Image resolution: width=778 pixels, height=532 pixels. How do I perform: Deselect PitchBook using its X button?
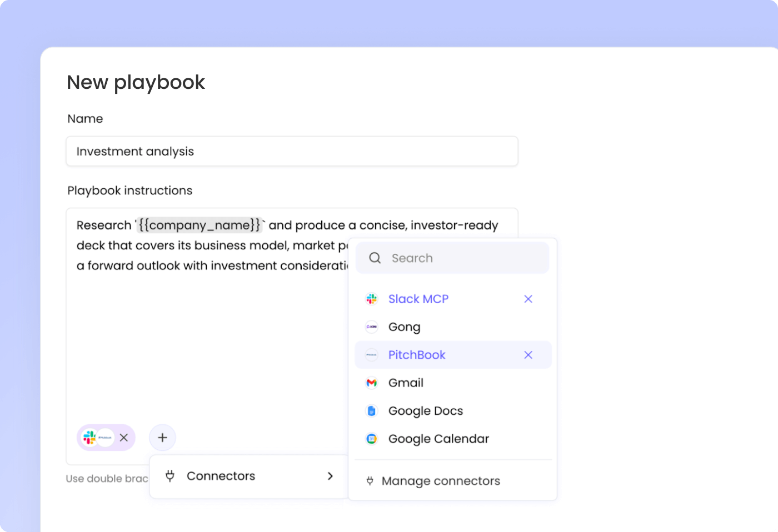point(528,355)
